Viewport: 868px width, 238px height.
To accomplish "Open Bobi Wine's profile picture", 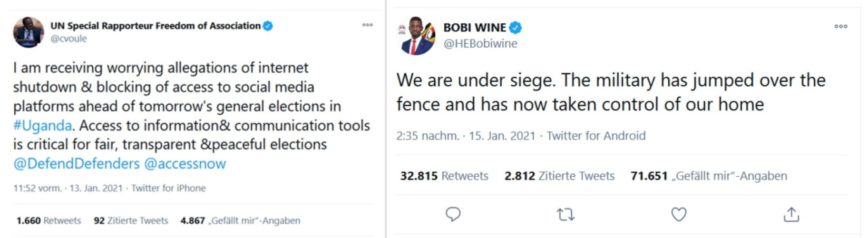I will [416, 37].
